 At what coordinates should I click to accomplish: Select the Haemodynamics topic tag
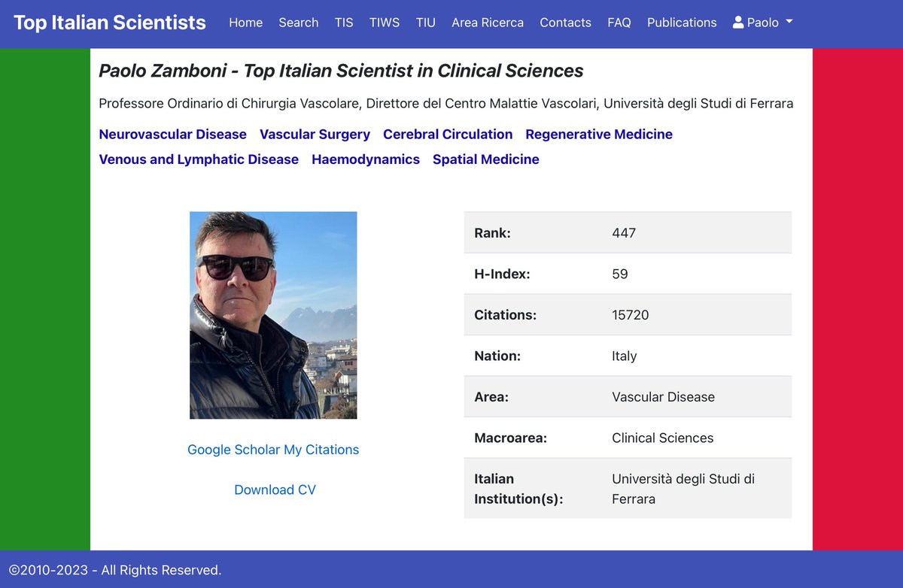click(x=366, y=159)
